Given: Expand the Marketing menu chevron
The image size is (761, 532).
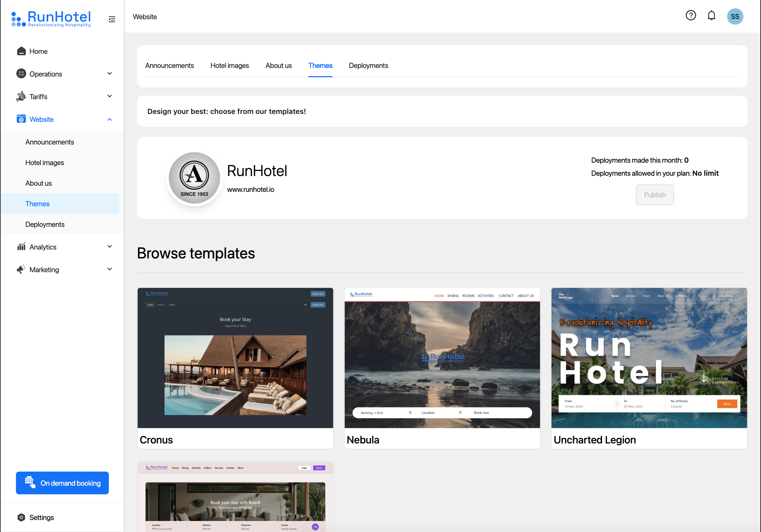Looking at the screenshot, I should tap(110, 269).
